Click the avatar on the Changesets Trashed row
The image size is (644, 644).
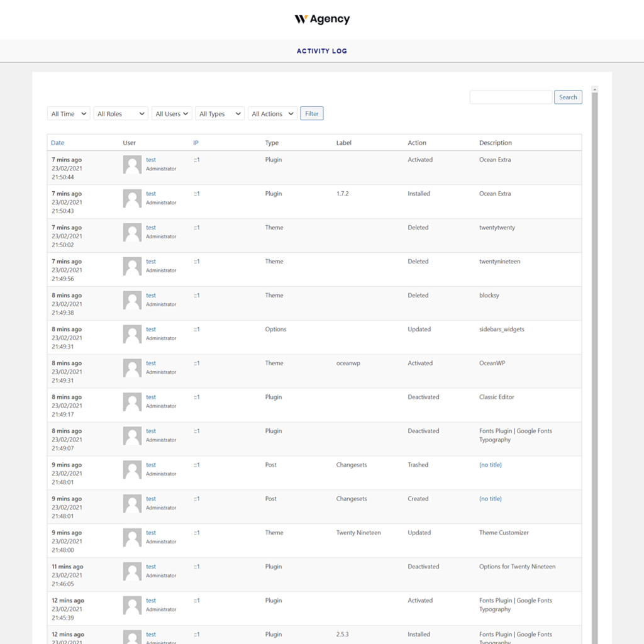click(x=131, y=469)
